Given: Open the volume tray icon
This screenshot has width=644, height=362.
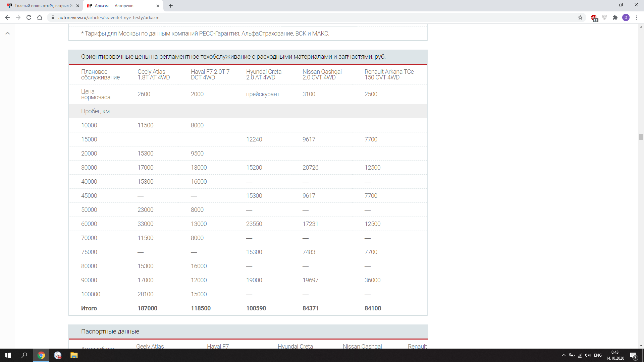Looking at the screenshot, I should point(588,355).
